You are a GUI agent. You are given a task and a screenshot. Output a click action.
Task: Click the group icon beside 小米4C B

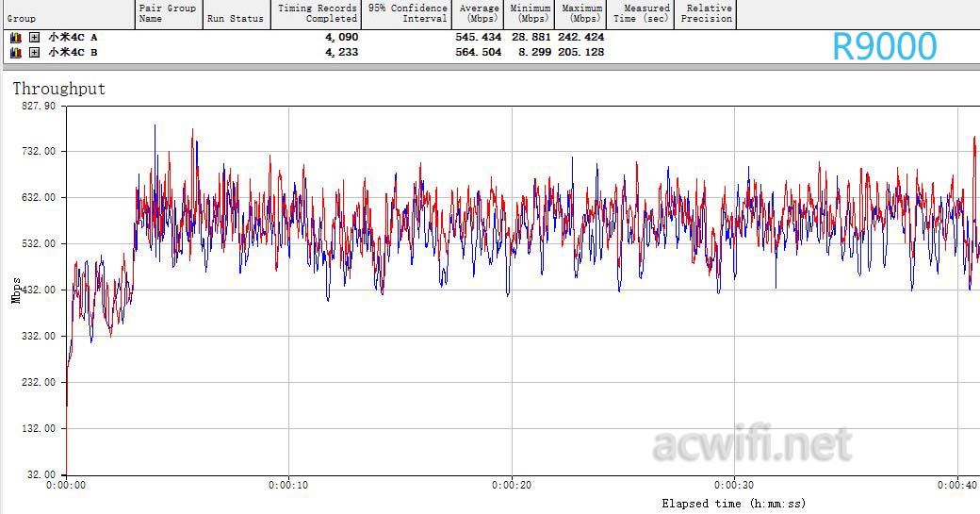[x=15, y=53]
